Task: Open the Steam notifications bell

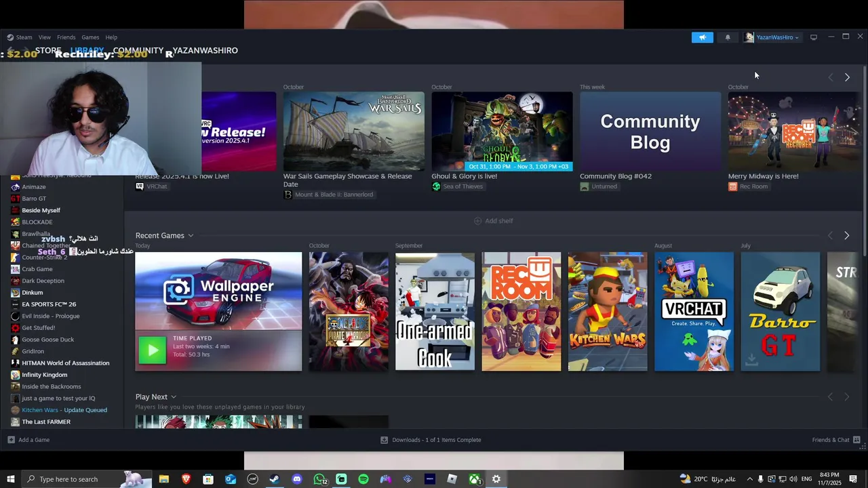Action: (728, 37)
